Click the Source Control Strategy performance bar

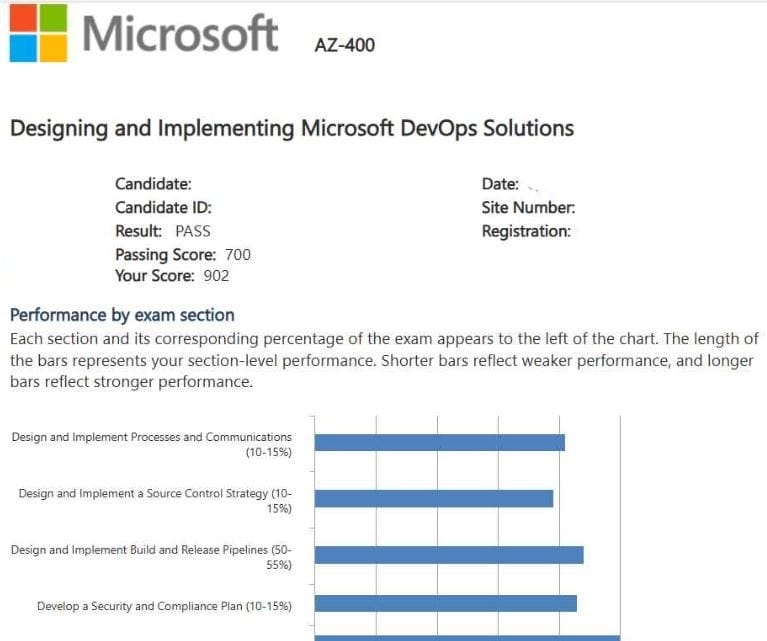point(433,498)
